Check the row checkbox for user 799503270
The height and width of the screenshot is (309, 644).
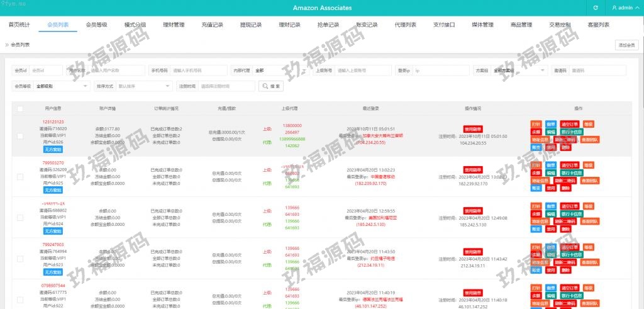pos(20,176)
